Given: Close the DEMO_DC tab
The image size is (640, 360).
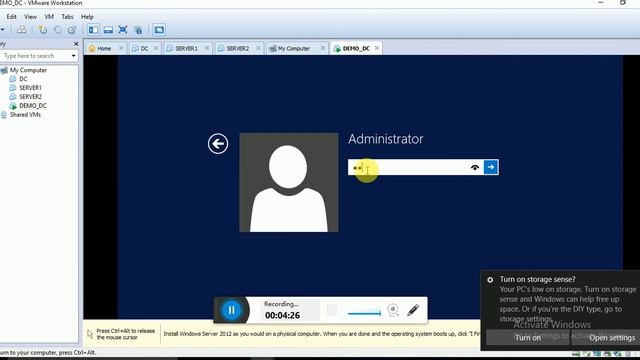Looking at the screenshot, I should (377, 48).
